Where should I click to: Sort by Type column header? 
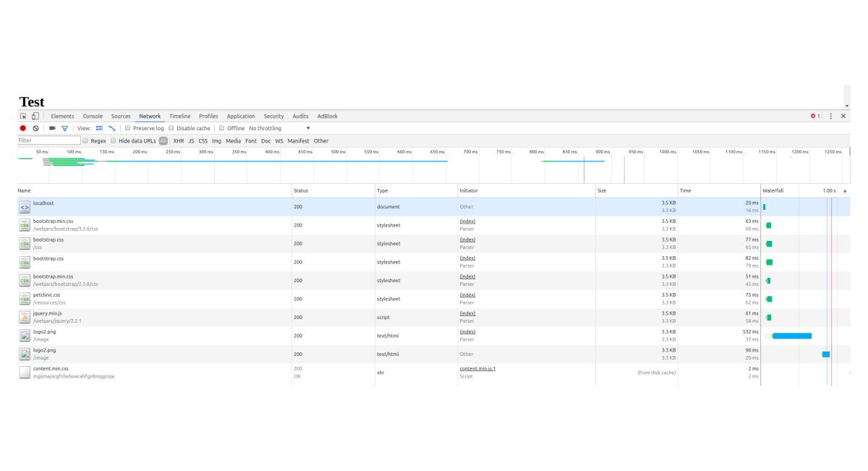(416, 190)
